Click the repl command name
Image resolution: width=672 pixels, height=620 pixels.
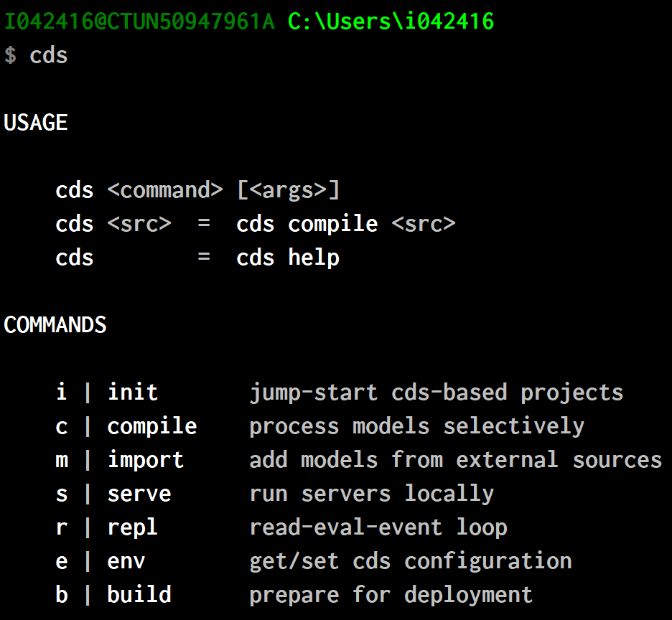pos(132,527)
